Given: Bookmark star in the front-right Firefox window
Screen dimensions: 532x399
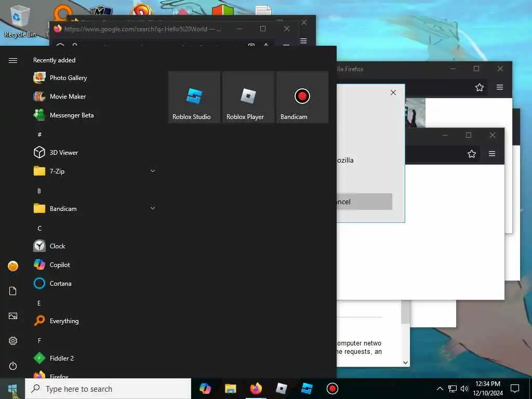Looking at the screenshot, I should pos(472,154).
